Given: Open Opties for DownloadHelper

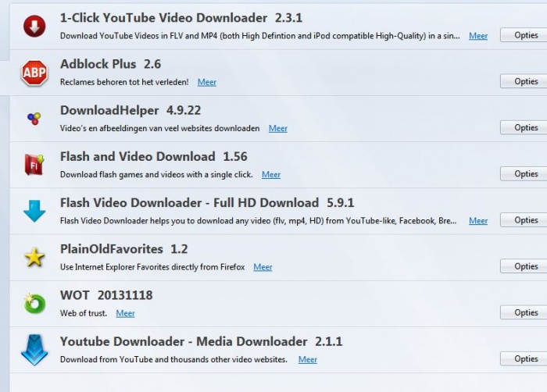Looking at the screenshot, I should tap(524, 127).
